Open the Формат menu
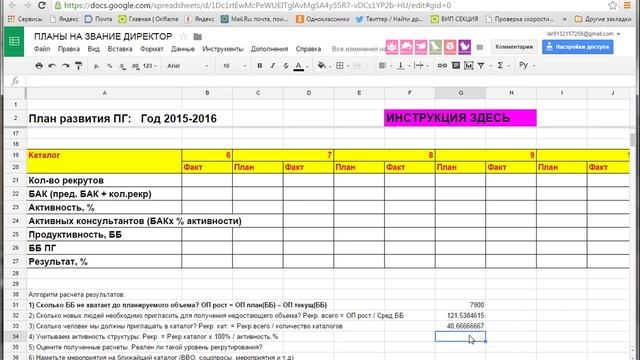This screenshot has width=640, height=360. click(x=152, y=49)
